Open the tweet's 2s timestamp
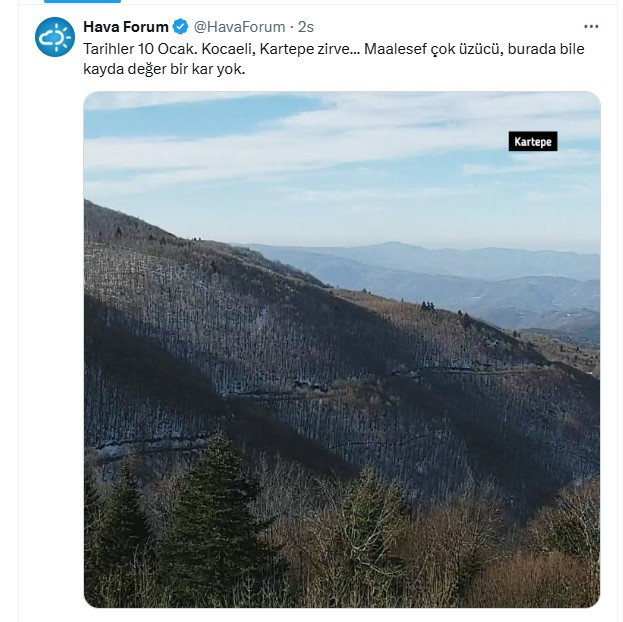This screenshot has width=623, height=622. 306,26
